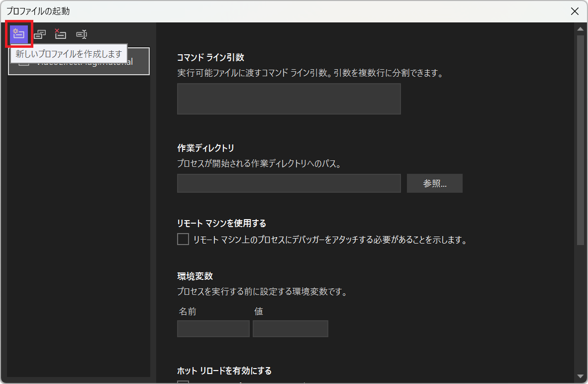Click the ホット リロードを有効にする heading
The width and height of the screenshot is (588, 384).
pyautogui.click(x=224, y=371)
